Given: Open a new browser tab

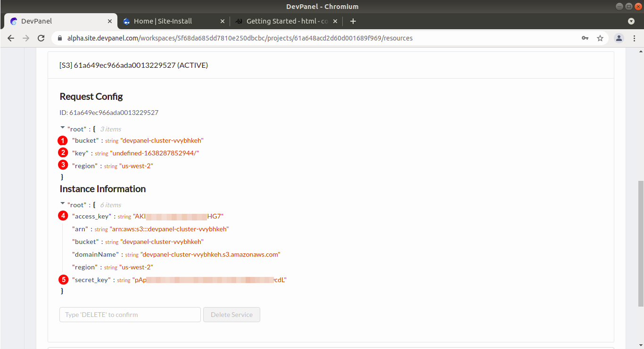Looking at the screenshot, I should (353, 21).
